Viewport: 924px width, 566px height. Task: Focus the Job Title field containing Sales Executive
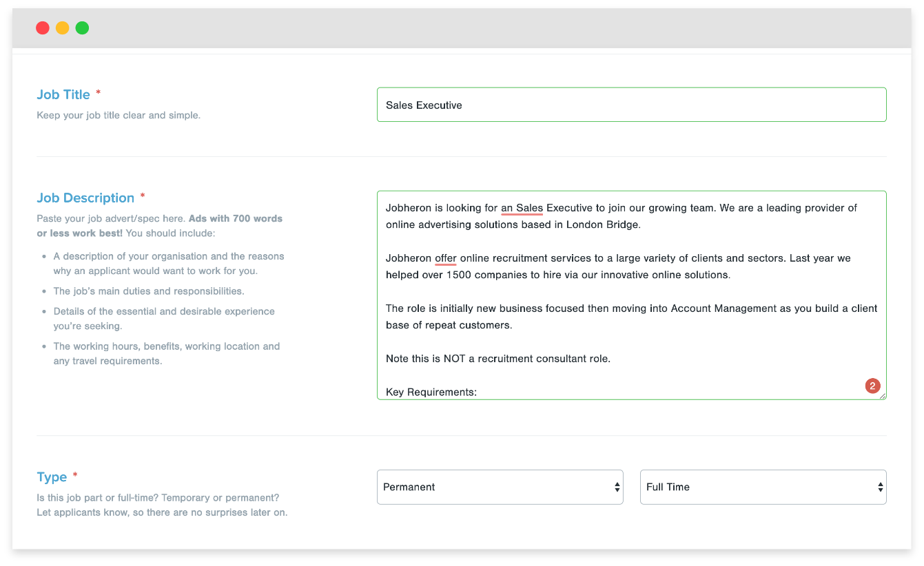(x=631, y=105)
